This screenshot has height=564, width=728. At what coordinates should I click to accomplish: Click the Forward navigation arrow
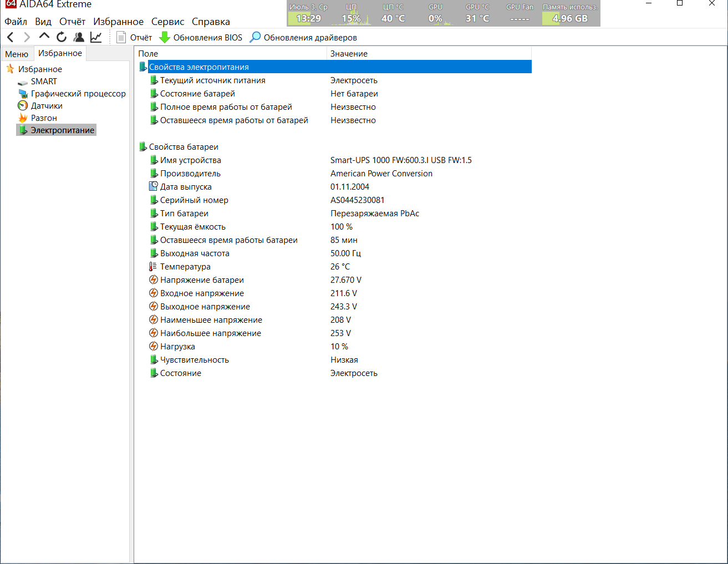coord(27,37)
